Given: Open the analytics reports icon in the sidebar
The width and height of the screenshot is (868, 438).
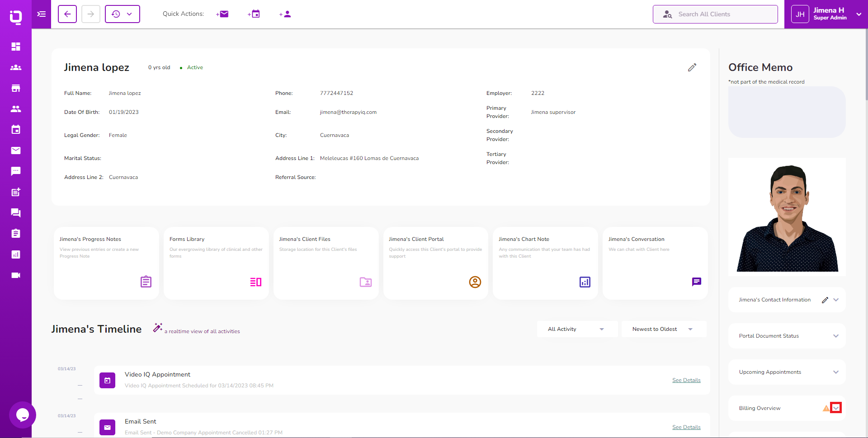Looking at the screenshot, I should 16,254.
